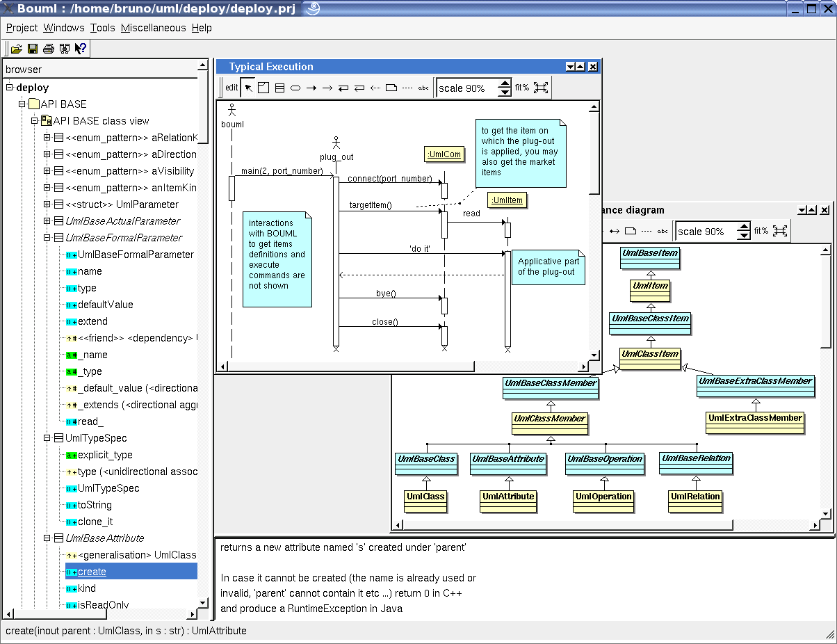
Task: Select the dashed return message tool
Action: pyautogui.click(x=375, y=88)
